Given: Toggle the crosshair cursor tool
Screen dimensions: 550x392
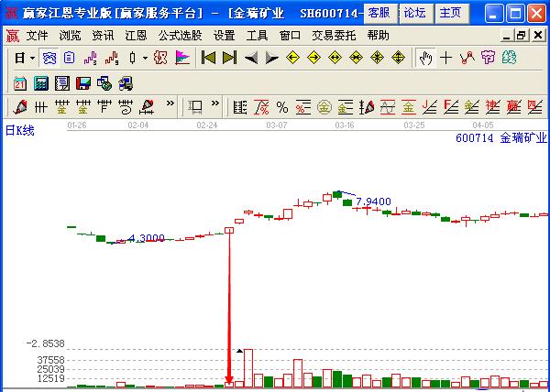Looking at the screenshot, I should point(446,58).
